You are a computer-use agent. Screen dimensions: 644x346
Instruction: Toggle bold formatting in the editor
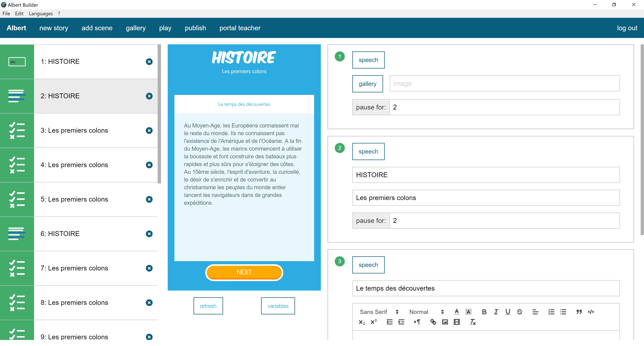(x=484, y=312)
